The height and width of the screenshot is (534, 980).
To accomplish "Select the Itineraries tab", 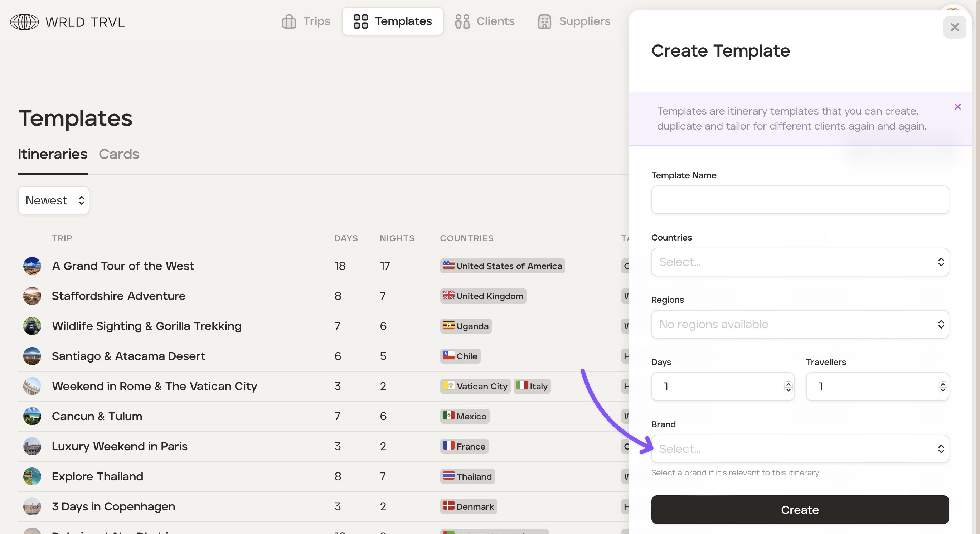I will pyautogui.click(x=53, y=154).
